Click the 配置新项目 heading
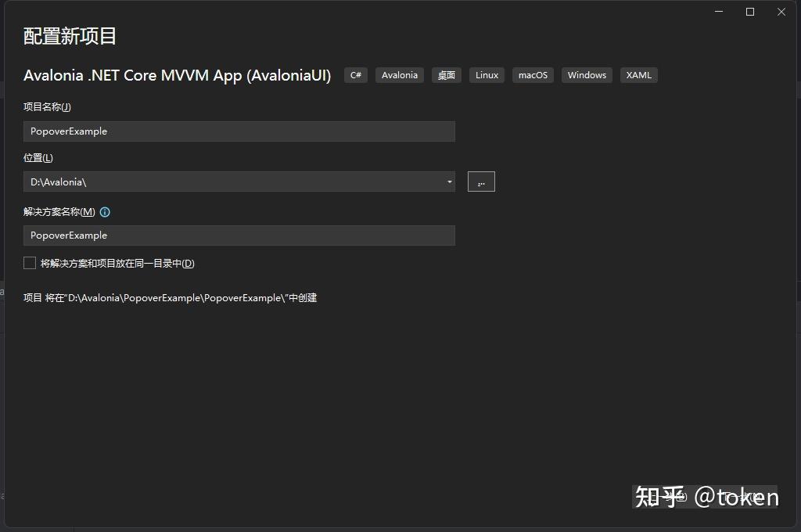Screen dimensions: 801x532 [70, 36]
